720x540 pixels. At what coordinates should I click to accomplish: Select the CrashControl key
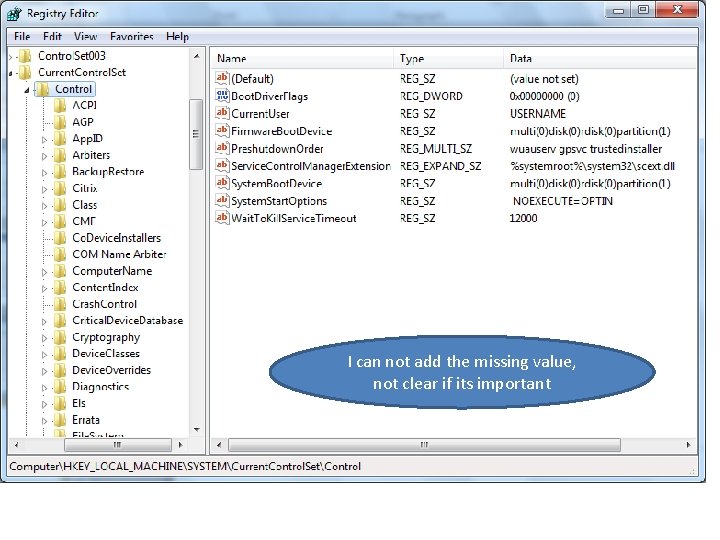104,304
